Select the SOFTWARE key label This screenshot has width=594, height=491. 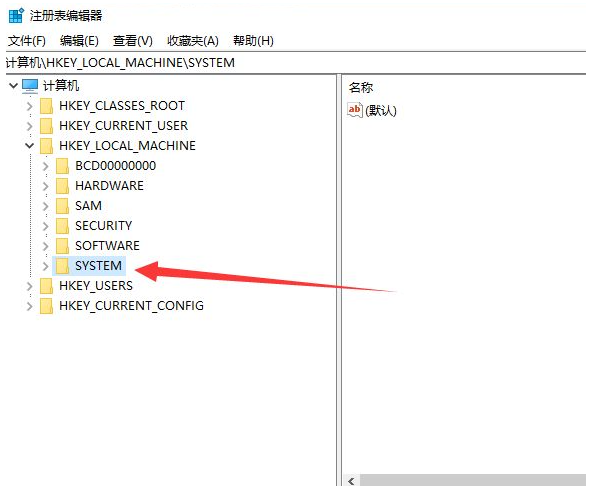107,246
